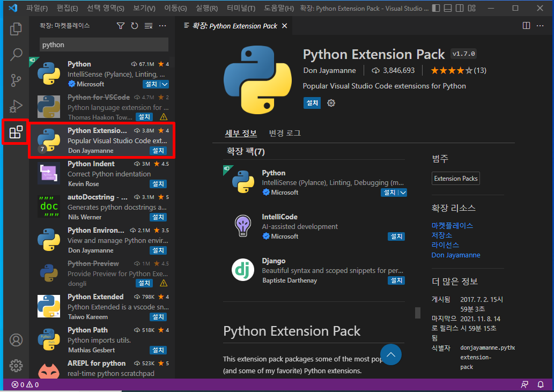Open the 선택 영역(S) menu

pos(105,8)
